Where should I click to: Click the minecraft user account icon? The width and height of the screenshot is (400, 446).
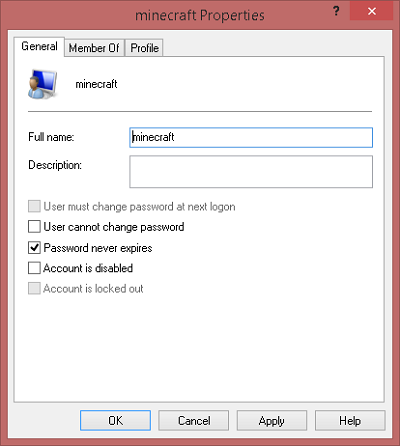[42, 84]
